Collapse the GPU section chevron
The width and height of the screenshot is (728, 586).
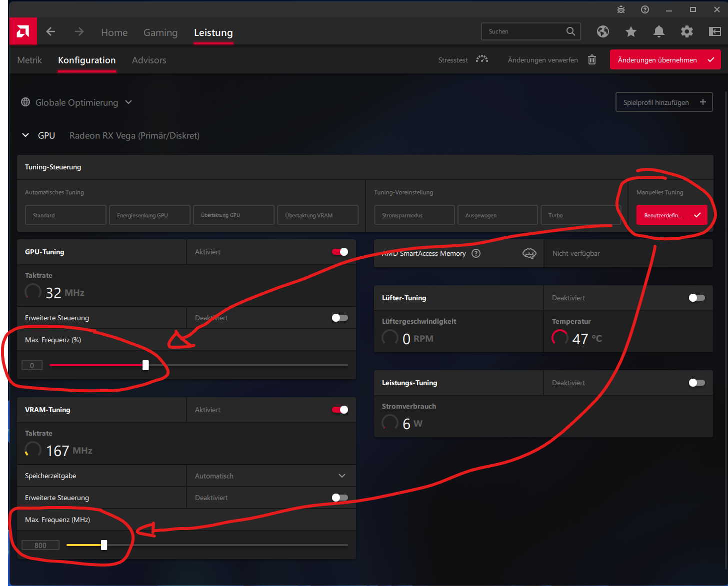(x=25, y=135)
